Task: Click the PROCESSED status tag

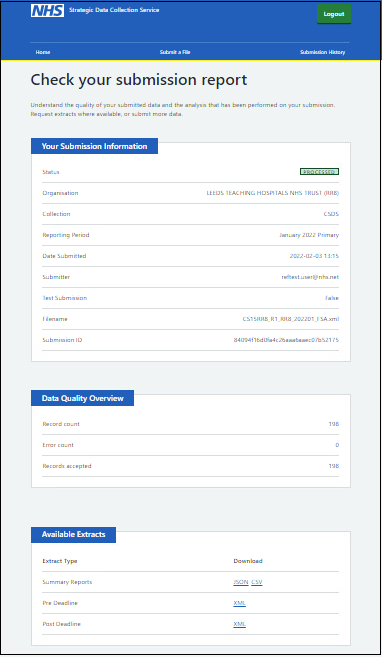Action: (319, 172)
